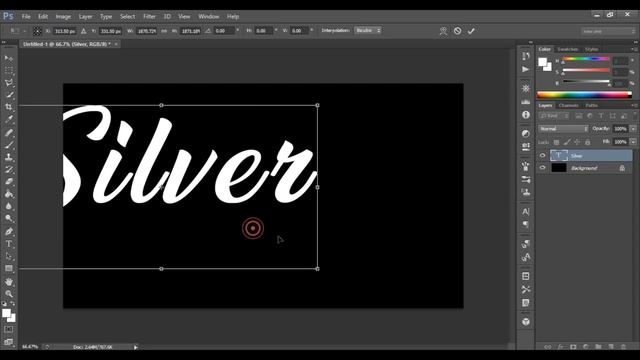Open the File menu

(x=26, y=17)
